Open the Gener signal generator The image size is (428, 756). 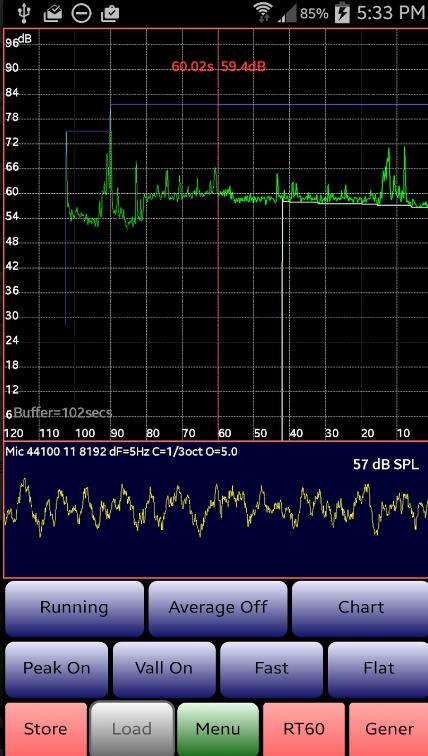(x=388, y=729)
